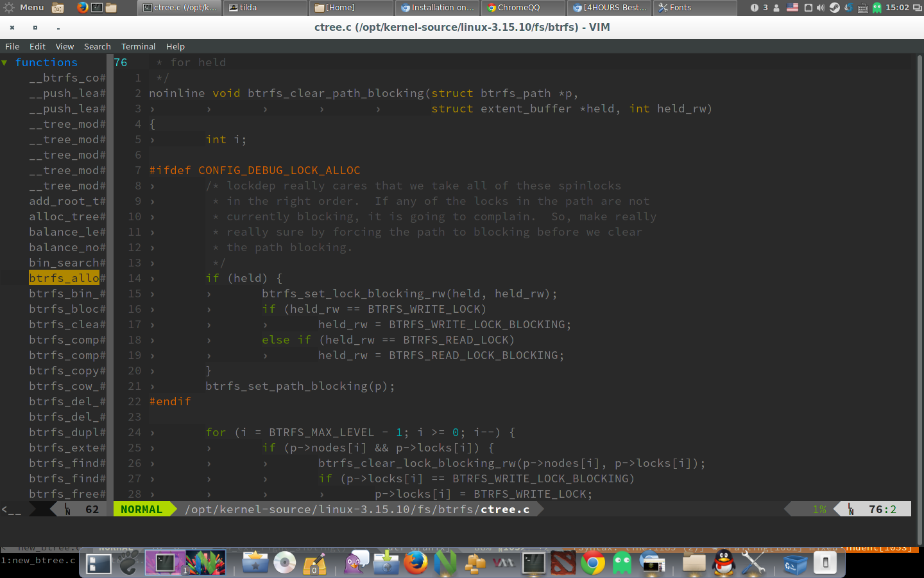Open the Firefox launcher in top panel
Screen dimensions: 924x578
coord(83,8)
